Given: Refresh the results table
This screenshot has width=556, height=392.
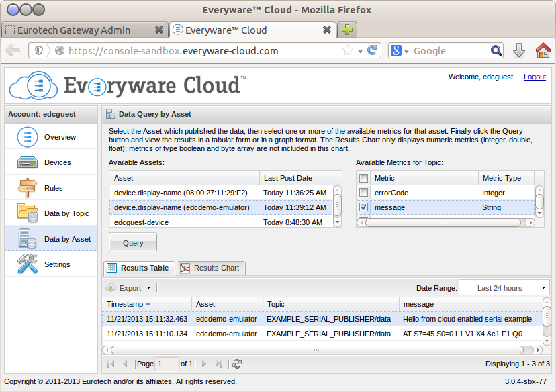Looking at the screenshot, I should pos(237,364).
